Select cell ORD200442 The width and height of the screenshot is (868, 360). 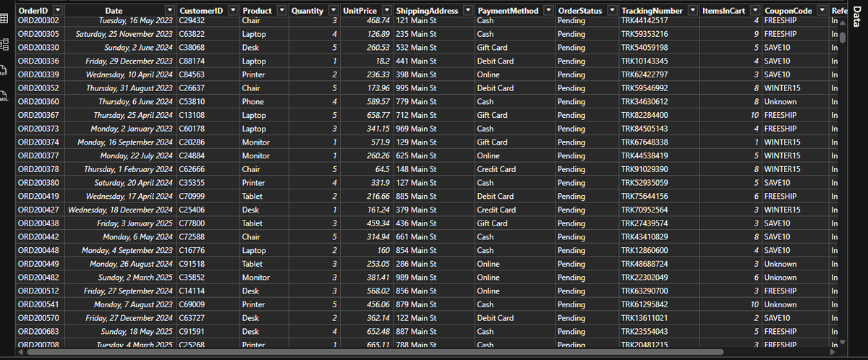pos(40,236)
